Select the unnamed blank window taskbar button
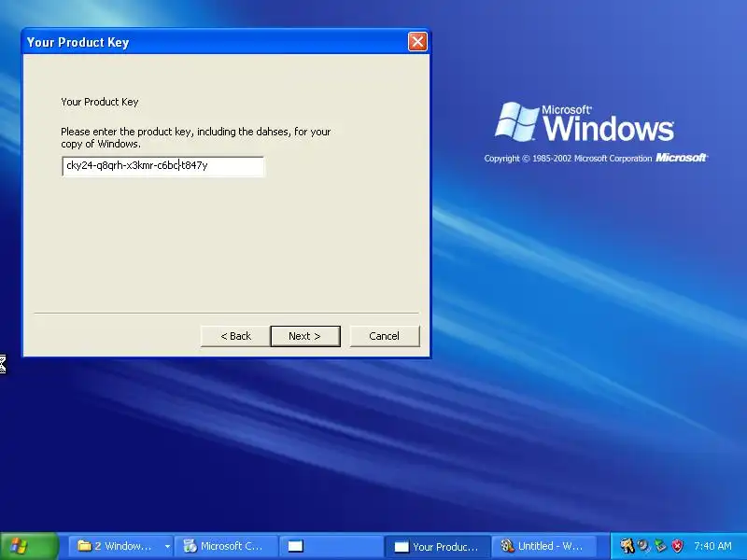The height and width of the screenshot is (560, 747). click(330, 546)
